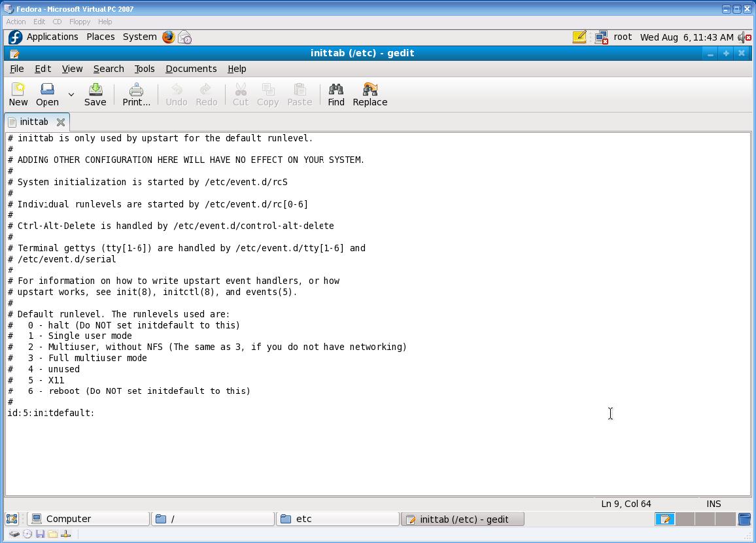Viewport: 756px width, 543px height.
Task: Open the Replace tool in toolbar
Action: (x=369, y=94)
